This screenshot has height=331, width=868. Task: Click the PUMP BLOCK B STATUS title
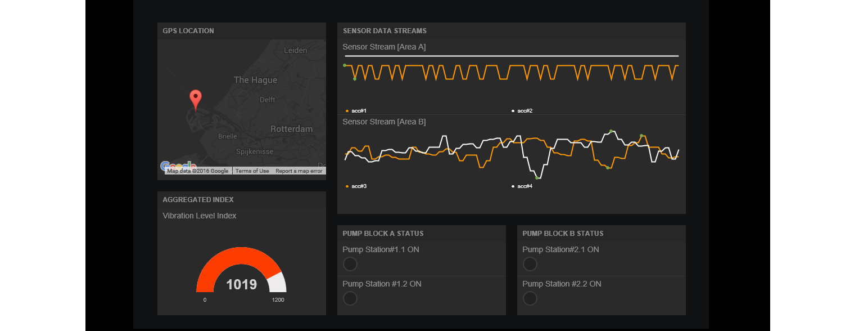point(563,234)
